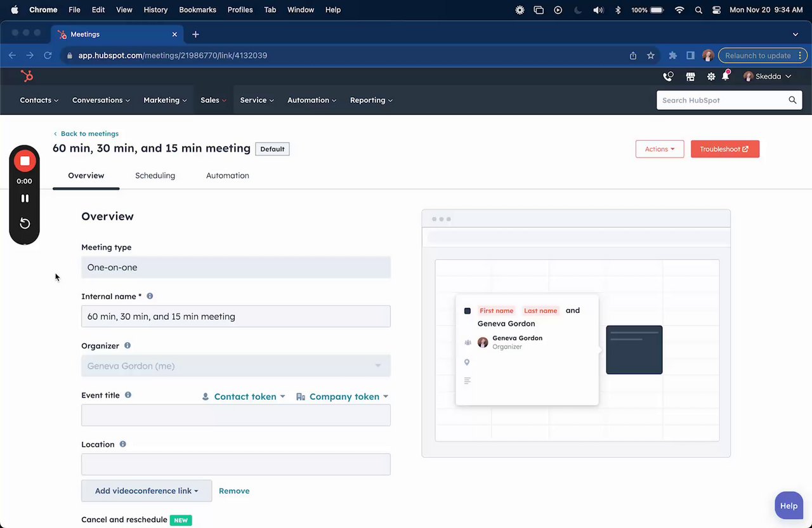Click the info icon next to Internal name

[x=150, y=296]
